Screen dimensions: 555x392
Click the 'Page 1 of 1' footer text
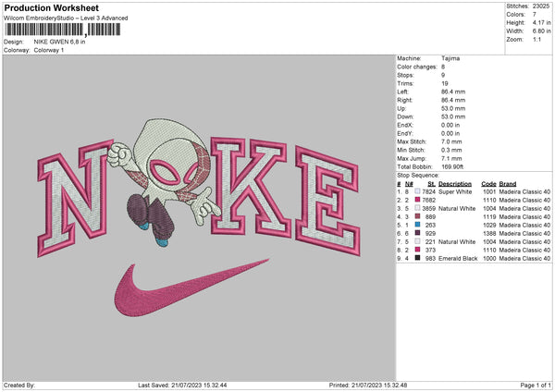point(536,385)
